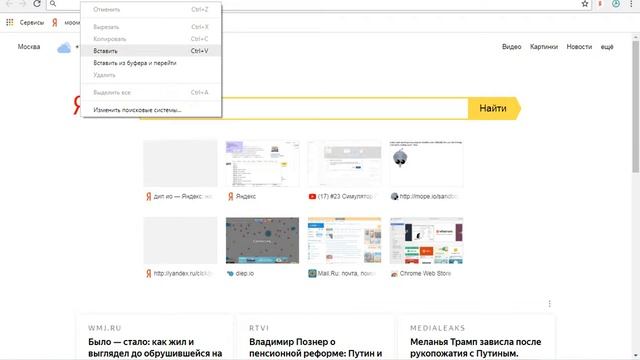Open the diep.io game thumbnail
The height and width of the screenshot is (360, 640).
262,240
